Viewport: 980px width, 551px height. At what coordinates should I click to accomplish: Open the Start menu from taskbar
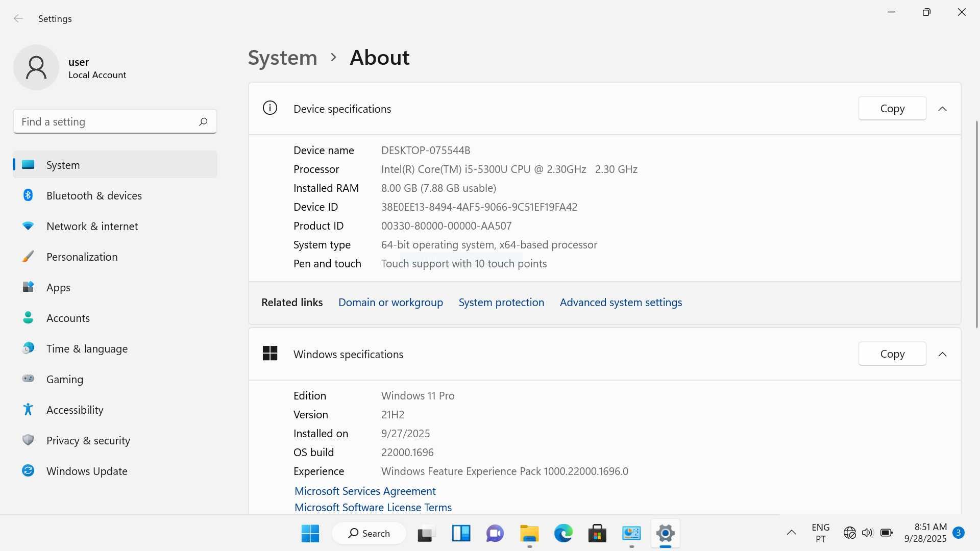(x=310, y=534)
